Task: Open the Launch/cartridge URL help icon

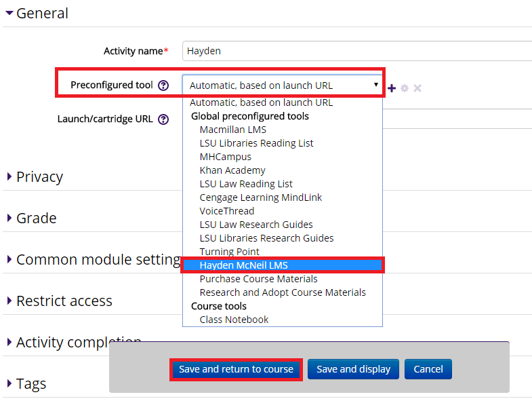Action: click(x=163, y=119)
